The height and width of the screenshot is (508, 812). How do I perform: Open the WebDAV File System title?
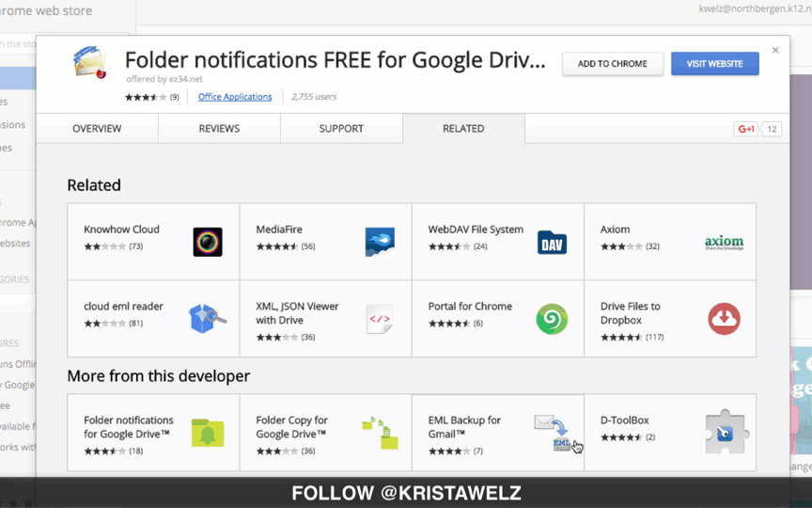pos(476,230)
